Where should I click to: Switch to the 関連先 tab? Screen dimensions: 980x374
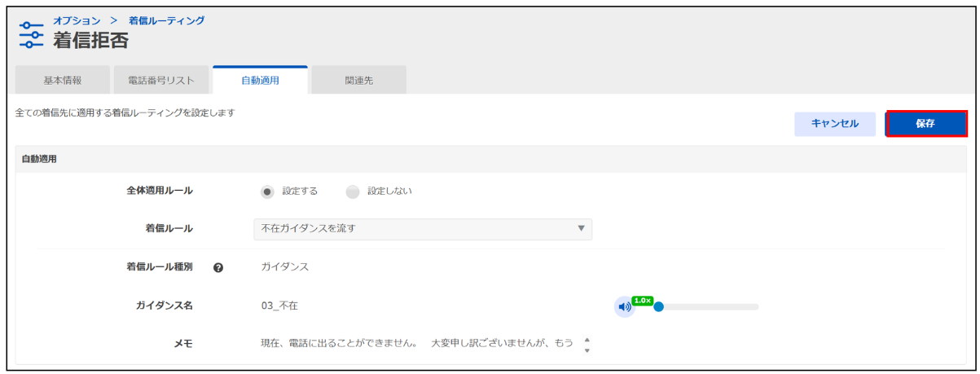click(358, 81)
